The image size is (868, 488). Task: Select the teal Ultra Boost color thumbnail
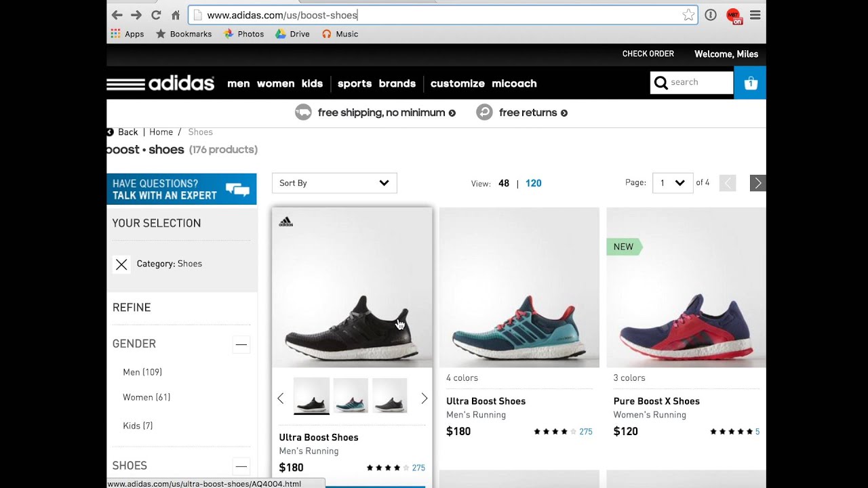(351, 396)
